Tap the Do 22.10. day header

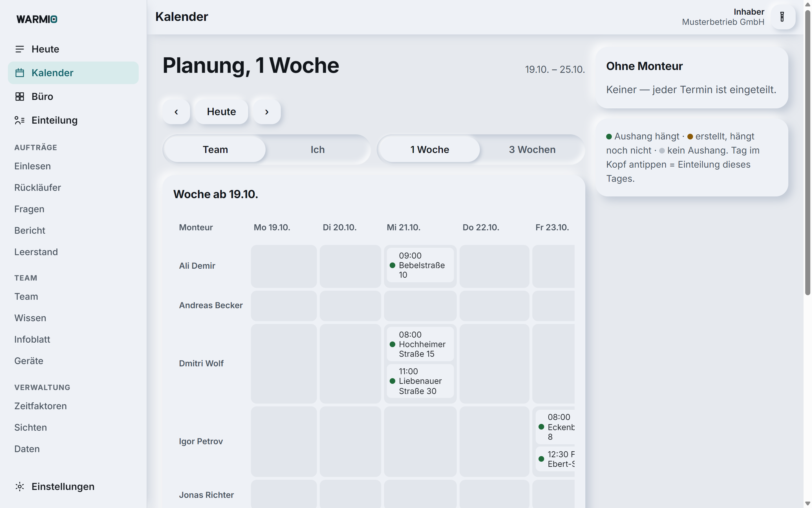(481, 227)
